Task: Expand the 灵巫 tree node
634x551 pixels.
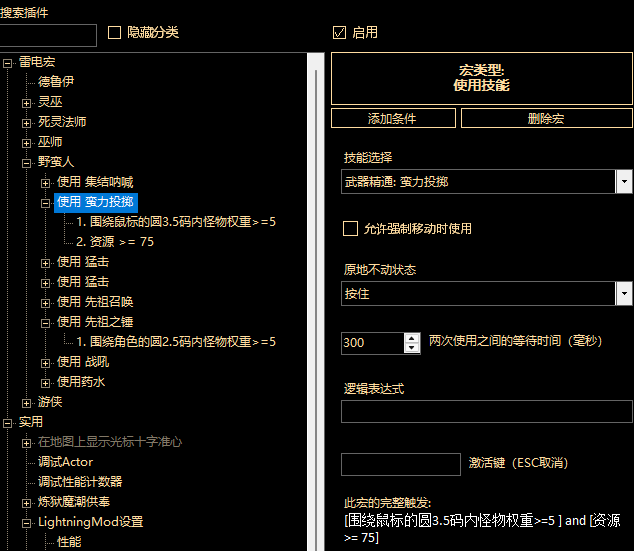Action: pos(27,102)
